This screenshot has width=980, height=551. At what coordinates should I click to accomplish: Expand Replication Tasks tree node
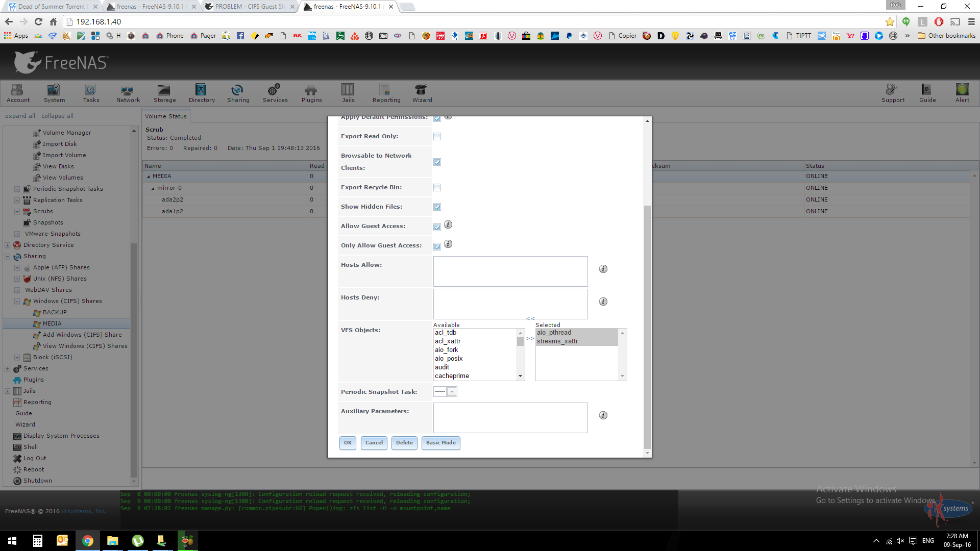pos(17,200)
